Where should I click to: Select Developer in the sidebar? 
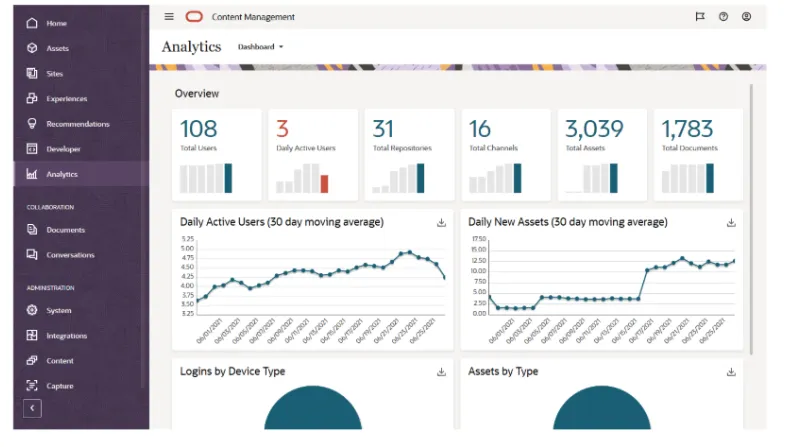63,149
